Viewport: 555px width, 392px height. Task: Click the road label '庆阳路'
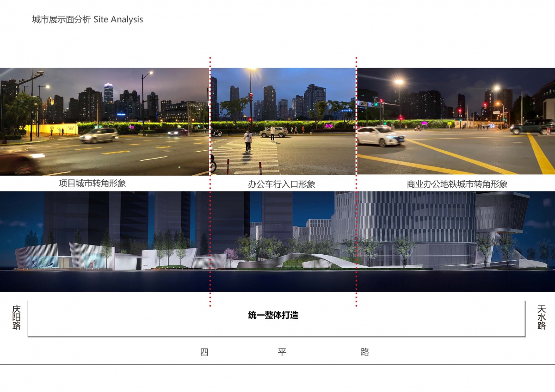click(x=17, y=317)
